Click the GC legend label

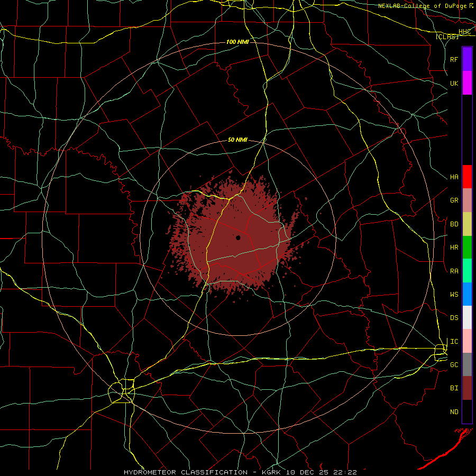tap(454, 365)
